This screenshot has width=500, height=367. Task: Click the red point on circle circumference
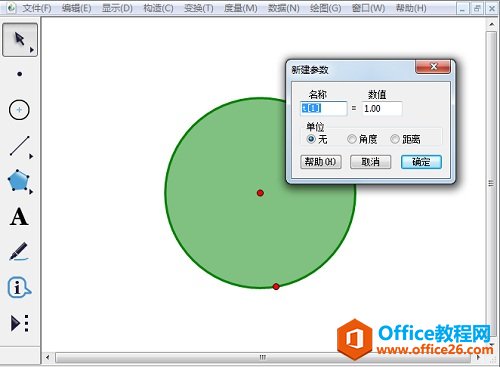click(276, 286)
